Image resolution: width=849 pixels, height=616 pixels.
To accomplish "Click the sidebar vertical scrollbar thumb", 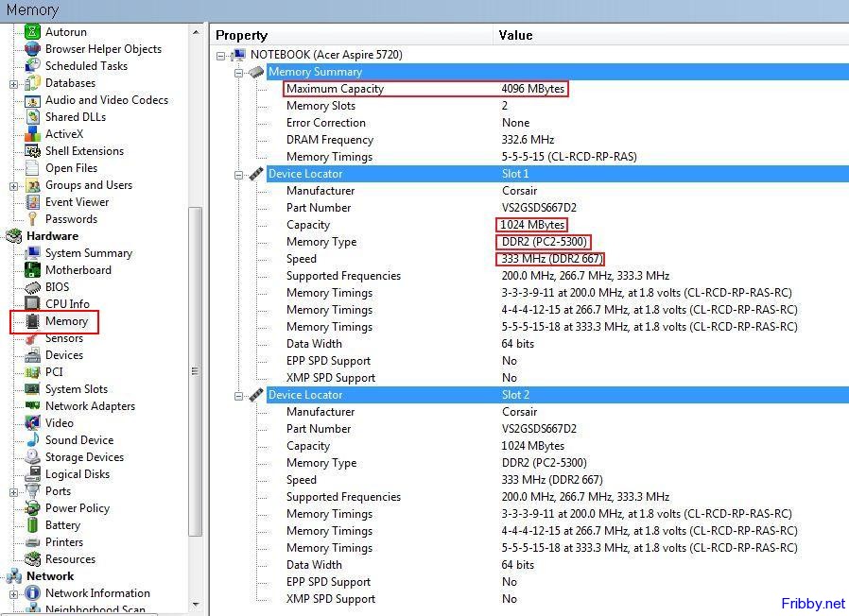I will [x=195, y=371].
